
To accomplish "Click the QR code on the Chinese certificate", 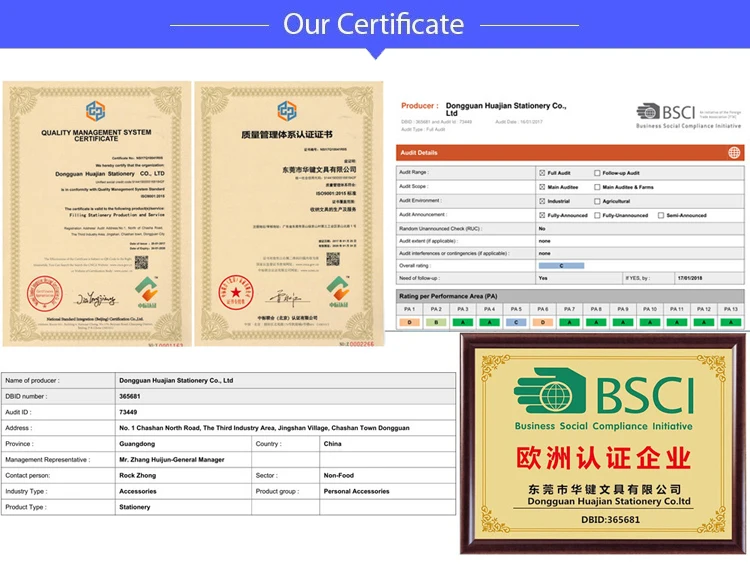I will [333, 259].
